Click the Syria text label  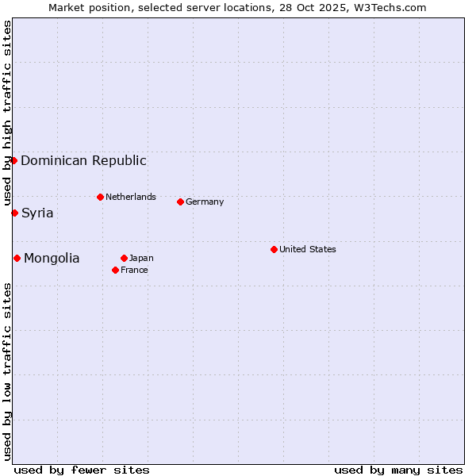click(37, 213)
